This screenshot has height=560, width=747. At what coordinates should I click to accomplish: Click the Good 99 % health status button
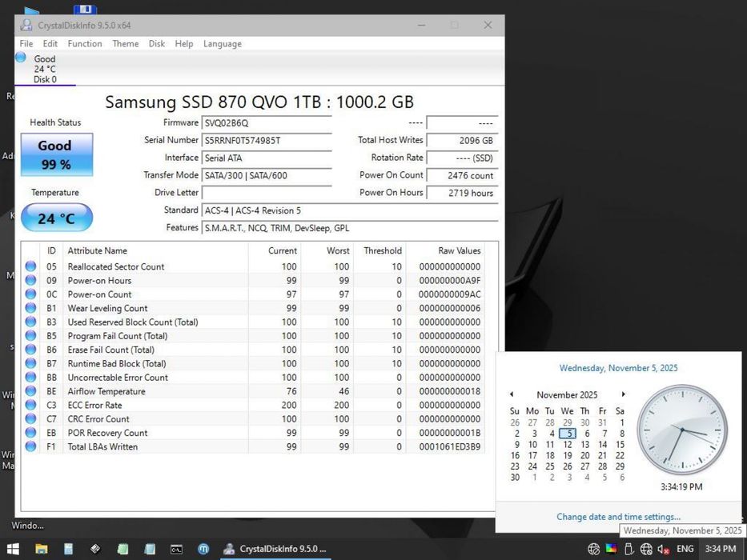click(x=57, y=154)
